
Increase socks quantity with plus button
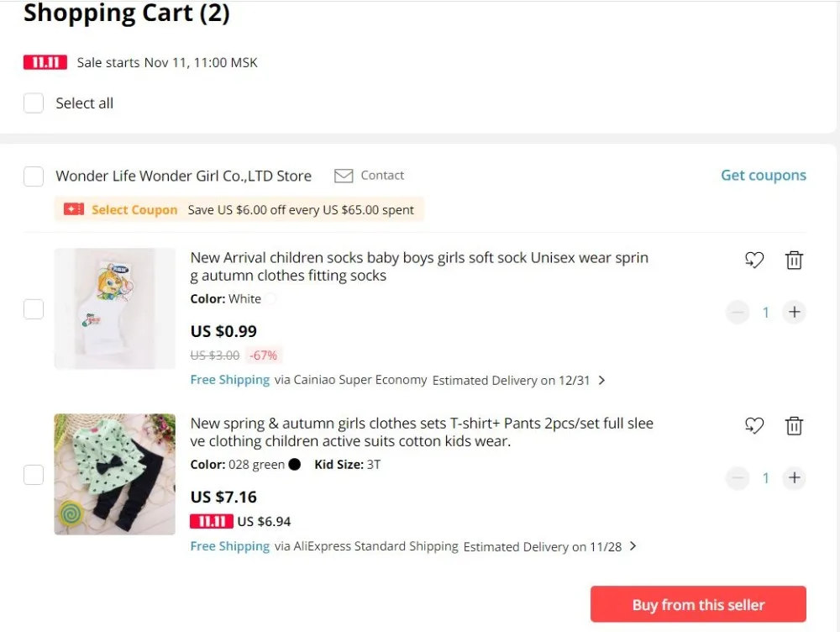tap(794, 312)
